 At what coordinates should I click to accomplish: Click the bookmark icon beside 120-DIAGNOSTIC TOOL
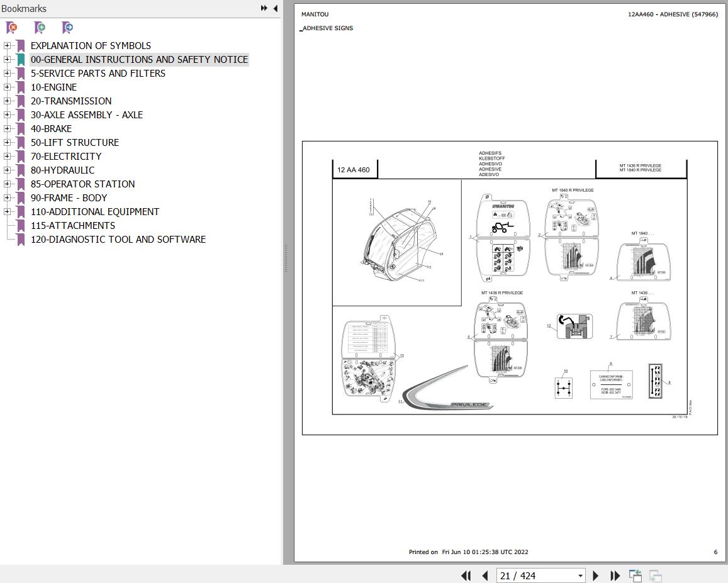[20, 240]
